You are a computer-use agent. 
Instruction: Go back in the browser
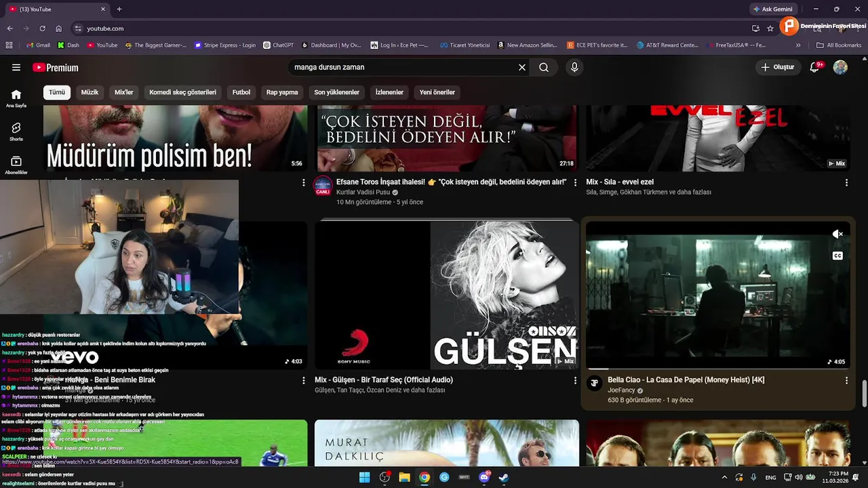(x=9, y=28)
